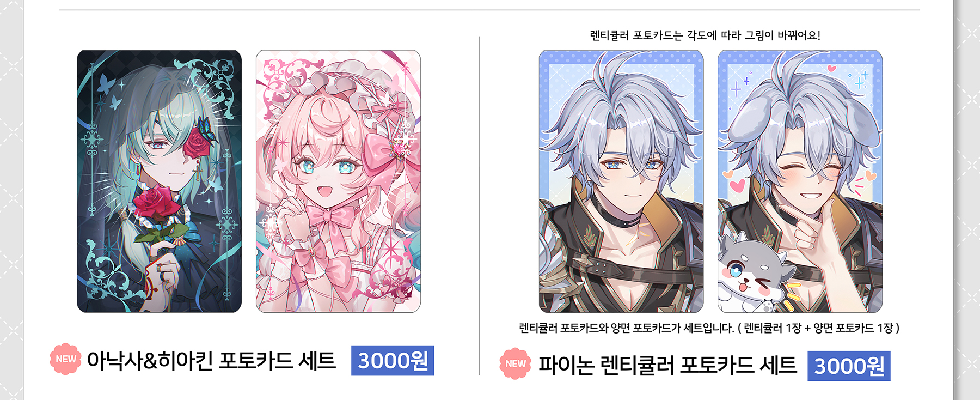
Task: Open the silver-haired serious expression photocard
Action: click(621, 181)
